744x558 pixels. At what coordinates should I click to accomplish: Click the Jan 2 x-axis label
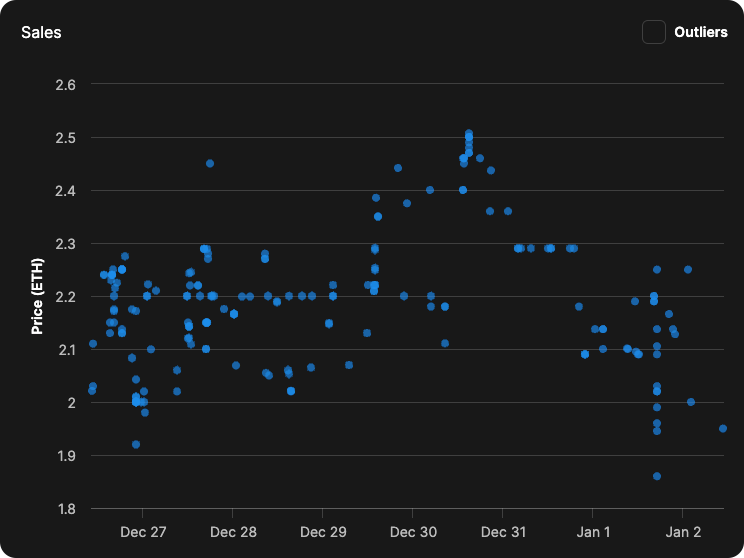coord(684,531)
